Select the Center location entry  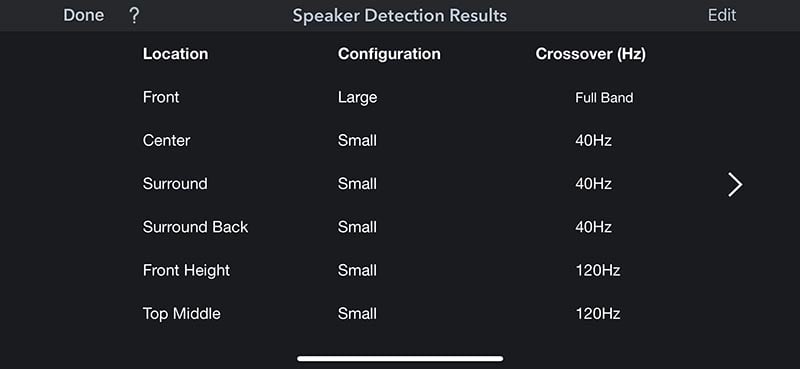tap(166, 140)
